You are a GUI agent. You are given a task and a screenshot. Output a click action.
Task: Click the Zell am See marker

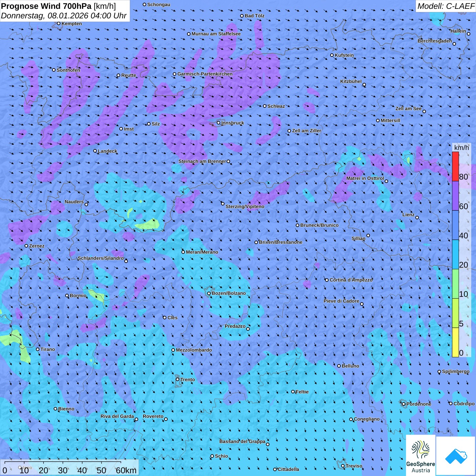(424, 111)
